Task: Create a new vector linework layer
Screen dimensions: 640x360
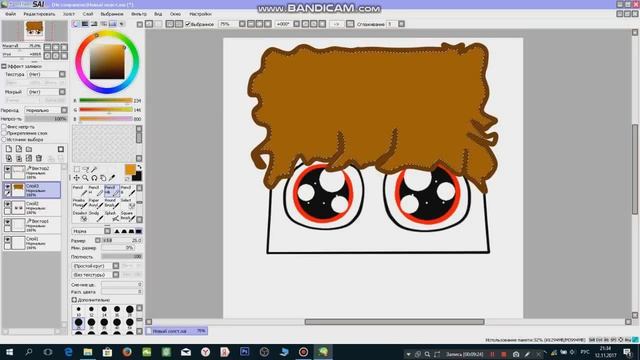Action: 19,149
